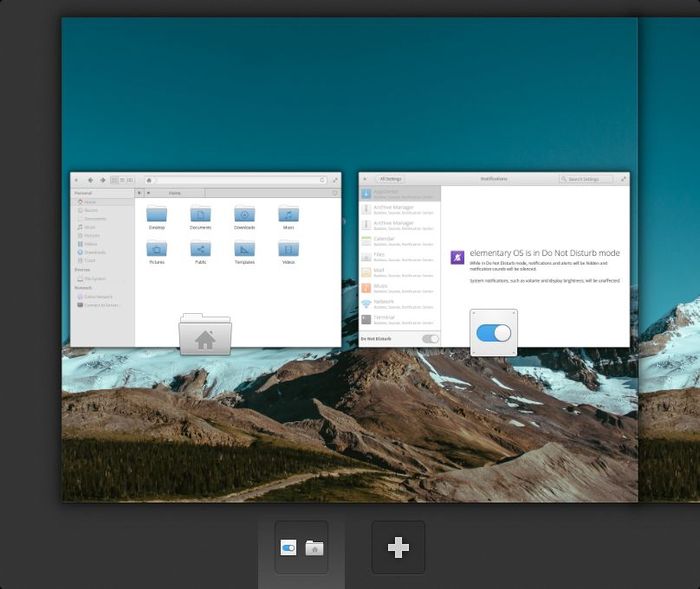This screenshot has width=700, height=589.
Task: Switch to the next workspace at right edge
Action: pos(670,260)
